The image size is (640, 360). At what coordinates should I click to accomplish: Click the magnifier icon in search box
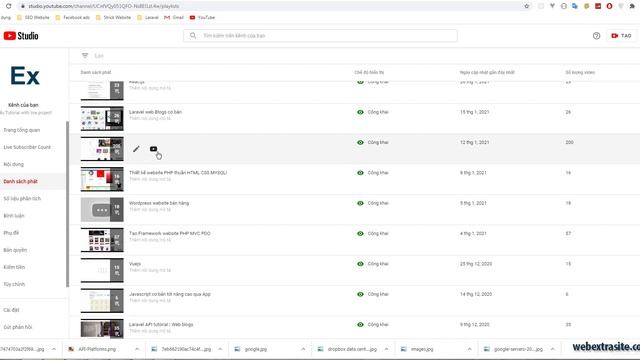(x=193, y=36)
